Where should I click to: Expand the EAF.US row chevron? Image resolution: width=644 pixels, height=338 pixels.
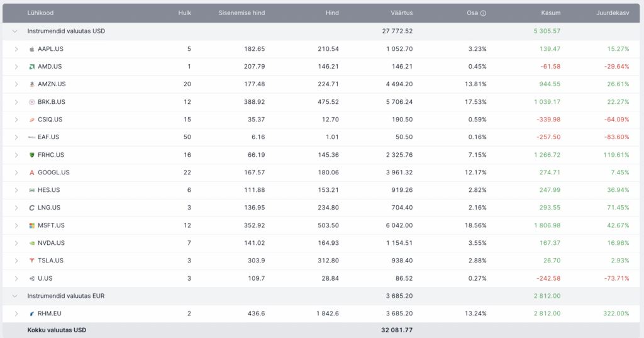tap(16, 137)
